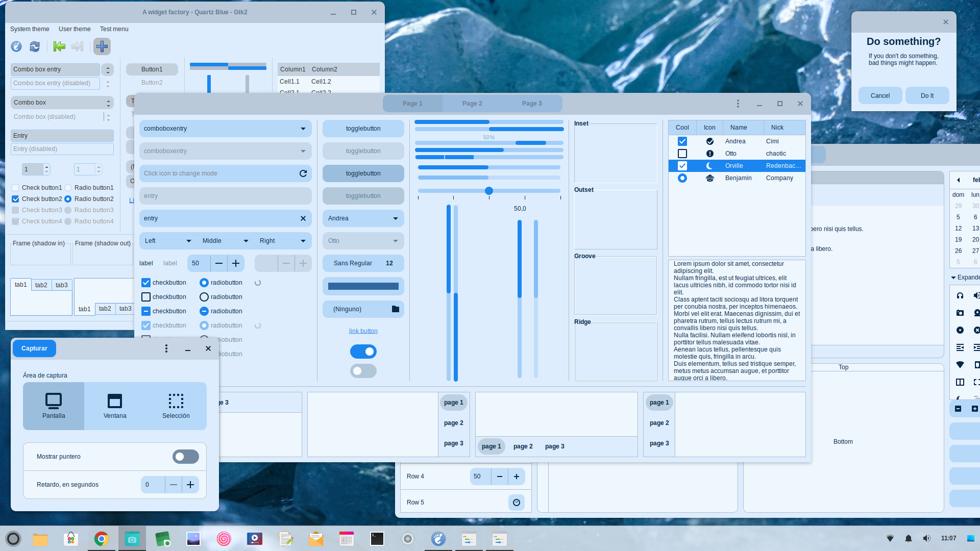Click the leftmost icon in widget factory toolbar
Viewport: 980px width, 551px height.
click(16, 46)
